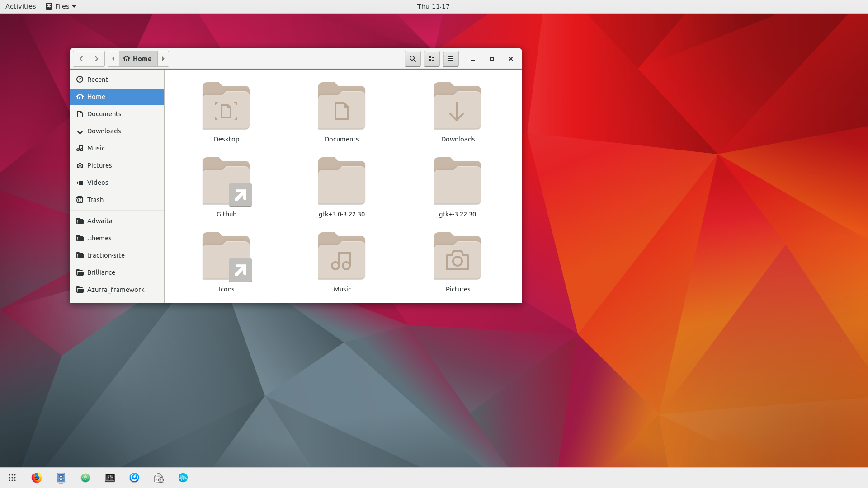Open Activities overview menu

pyautogui.click(x=20, y=6)
